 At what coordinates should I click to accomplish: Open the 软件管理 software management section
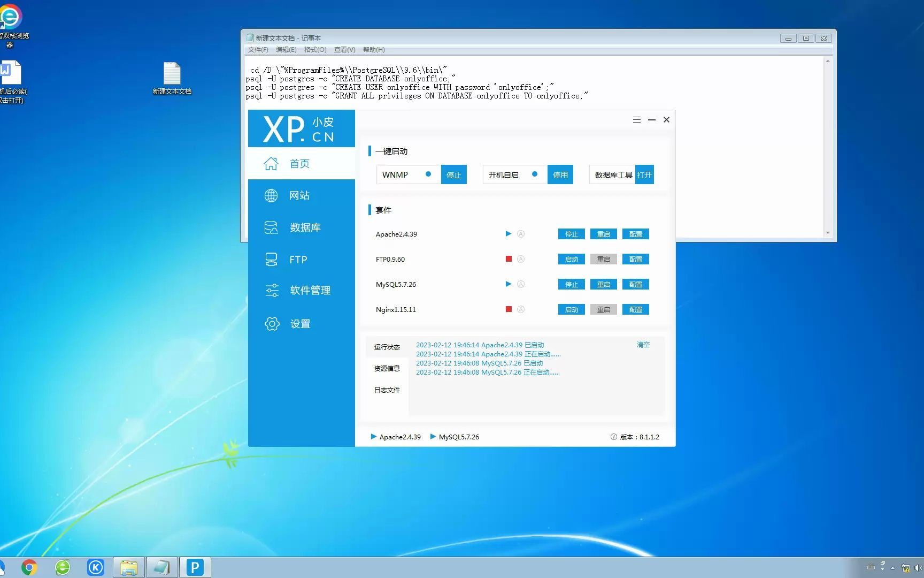[x=301, y=290]
